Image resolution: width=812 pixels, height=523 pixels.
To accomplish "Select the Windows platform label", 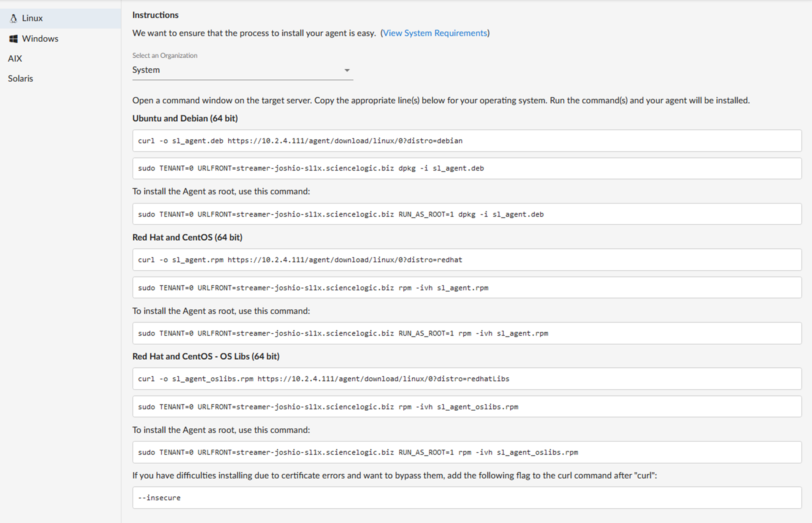I will [x=40, y=38].
